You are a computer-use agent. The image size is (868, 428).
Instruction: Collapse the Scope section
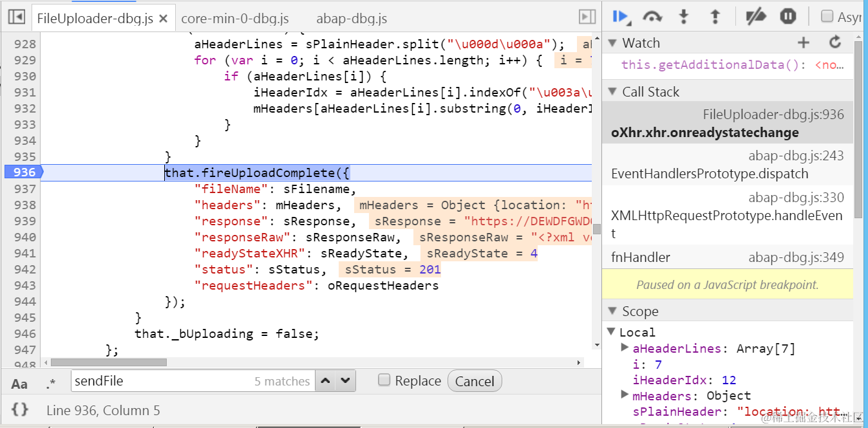[x=612, y=312]
